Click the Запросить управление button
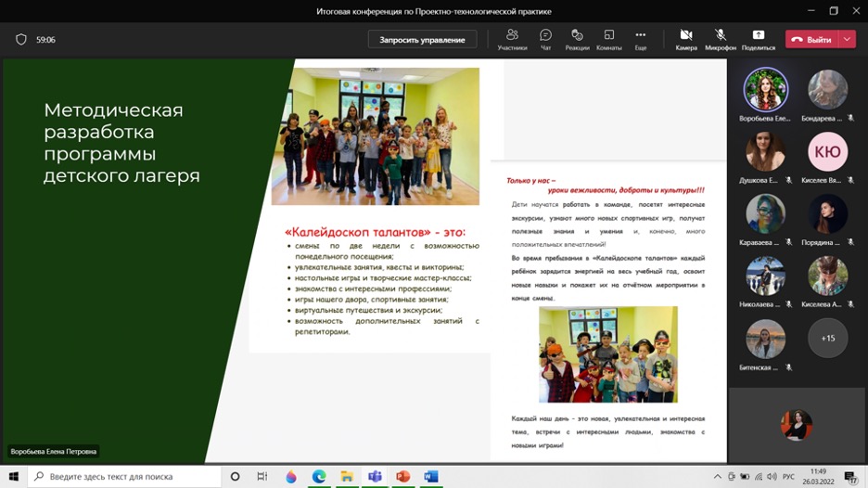 tap(422, 40)
